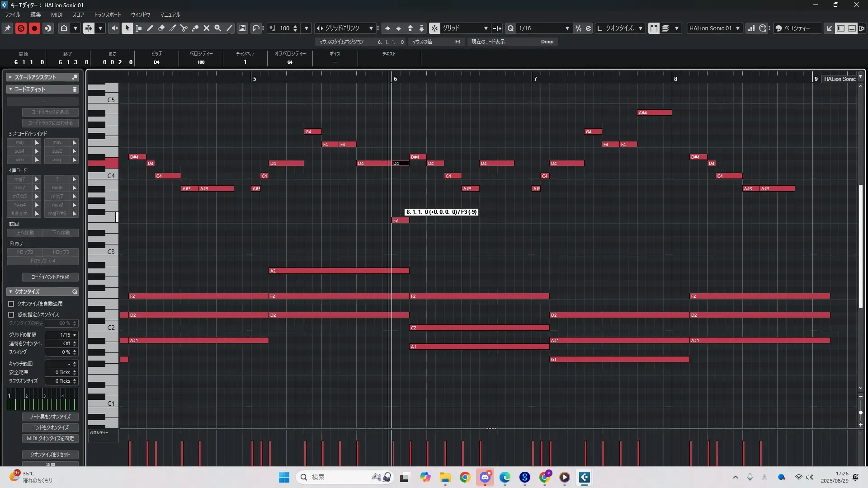Click クオンタイズをリセット button

click(50, 455)
